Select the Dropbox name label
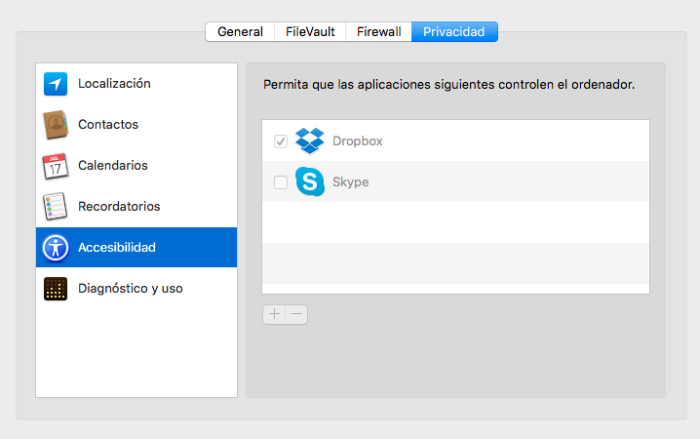This screenshot has height=439, width=700. click(x=358, y=142)
